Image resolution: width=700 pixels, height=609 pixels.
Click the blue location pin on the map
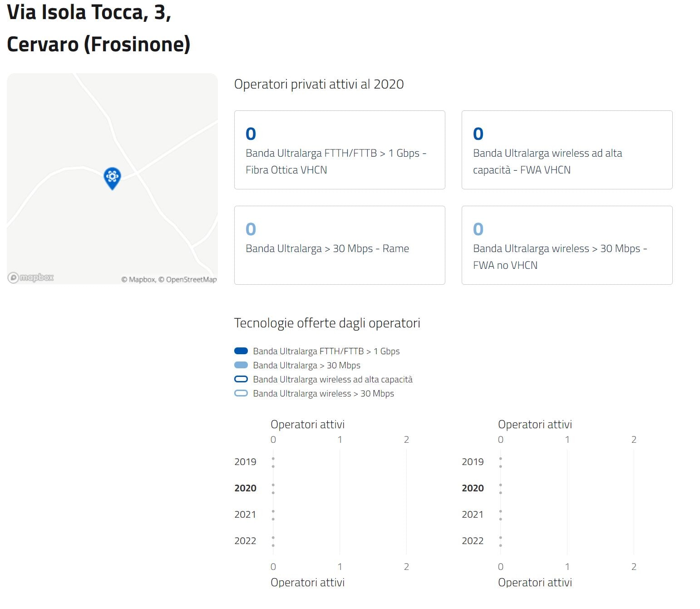(112, 177)
